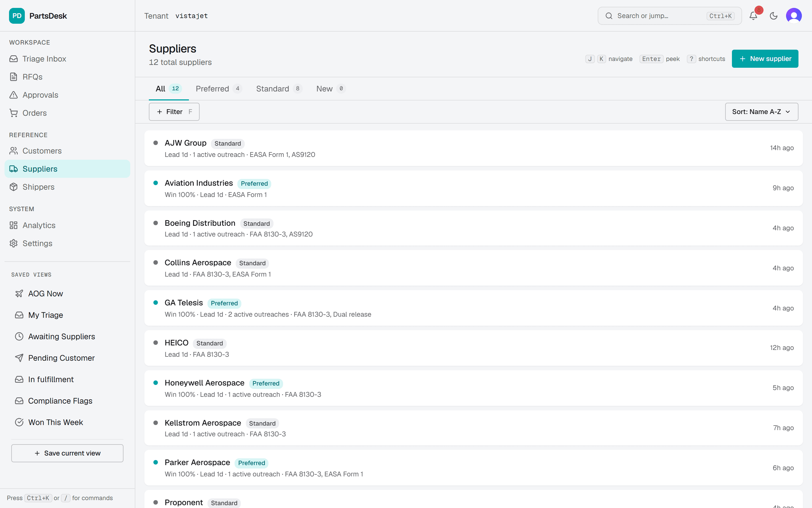The height and width of the screenshot is (508, 812).
Task: Click the plus icon on Save current view
Action: [37, 453]
